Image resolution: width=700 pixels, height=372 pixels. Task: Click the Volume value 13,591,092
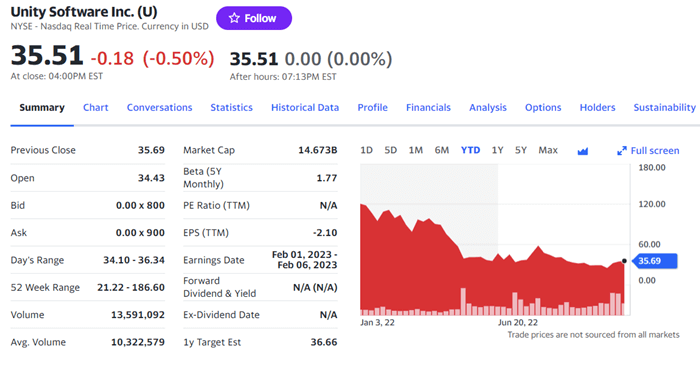click(138, 315)
